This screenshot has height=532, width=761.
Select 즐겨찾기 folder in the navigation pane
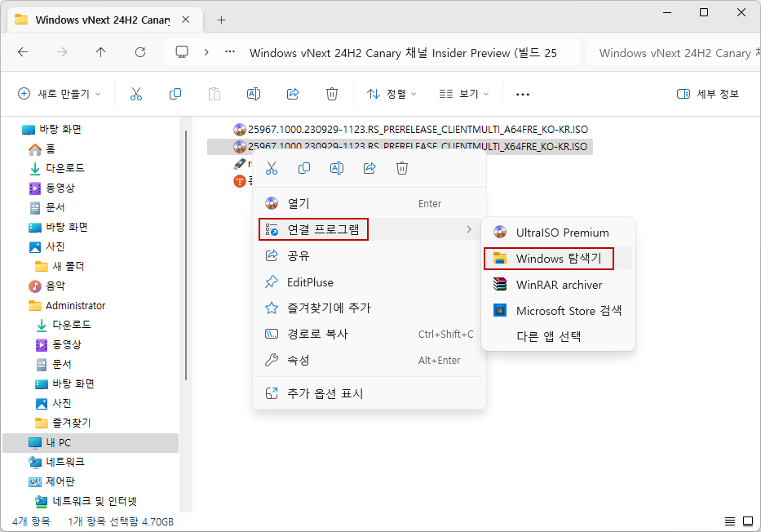click(63, 423)
